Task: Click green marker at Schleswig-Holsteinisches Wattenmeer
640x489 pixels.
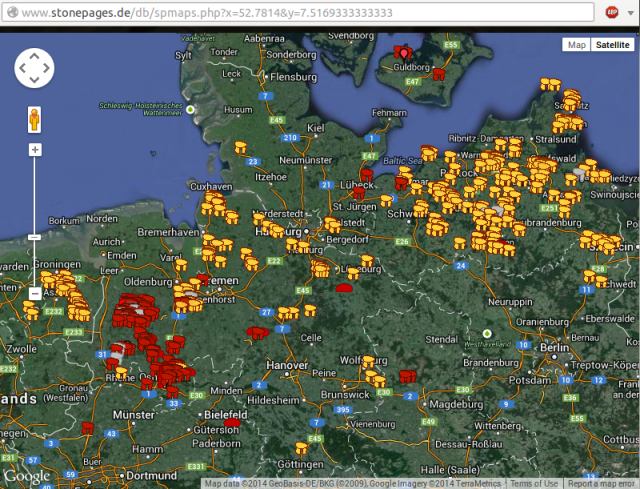Action: [x=190, y=109]
